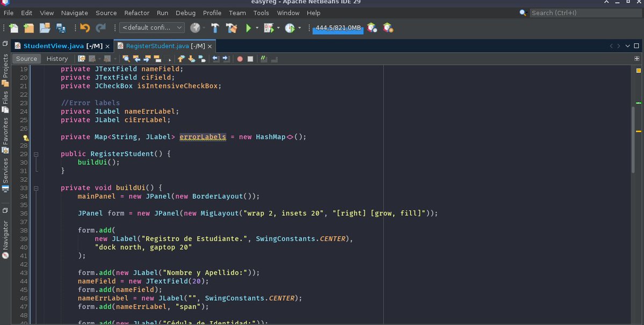
Task: Find previous occurrence icon
Action: point(136,59)
